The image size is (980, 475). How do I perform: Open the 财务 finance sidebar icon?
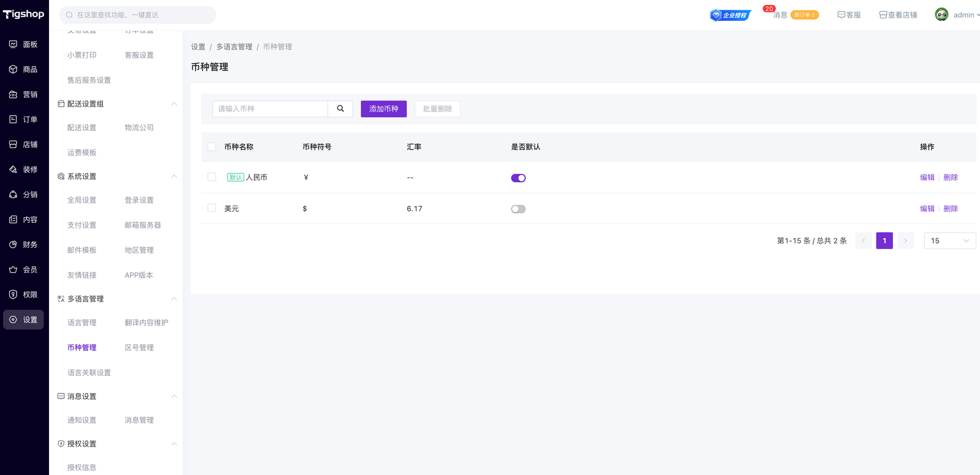click(x=13, y=244)
